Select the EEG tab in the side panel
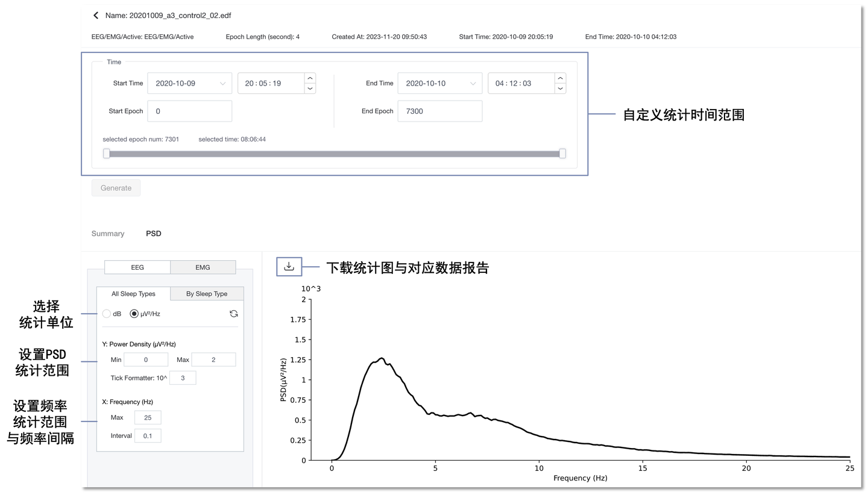This screenshot has width=868, height=495. pos(137,267)
